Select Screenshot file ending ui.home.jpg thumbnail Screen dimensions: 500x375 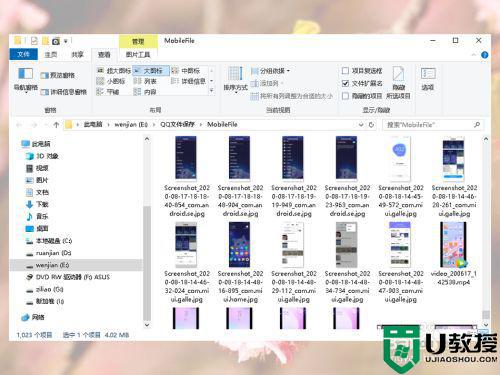(x=240, y=245)
